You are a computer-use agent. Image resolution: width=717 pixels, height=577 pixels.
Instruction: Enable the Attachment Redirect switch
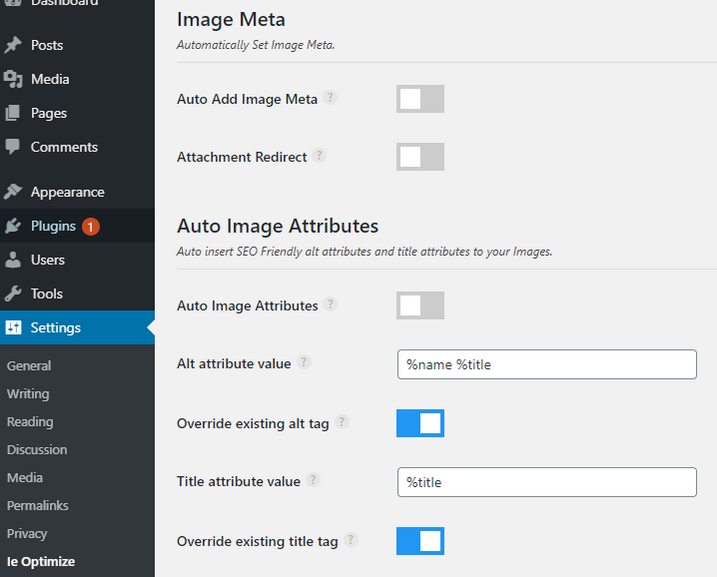tap(420, 157)
